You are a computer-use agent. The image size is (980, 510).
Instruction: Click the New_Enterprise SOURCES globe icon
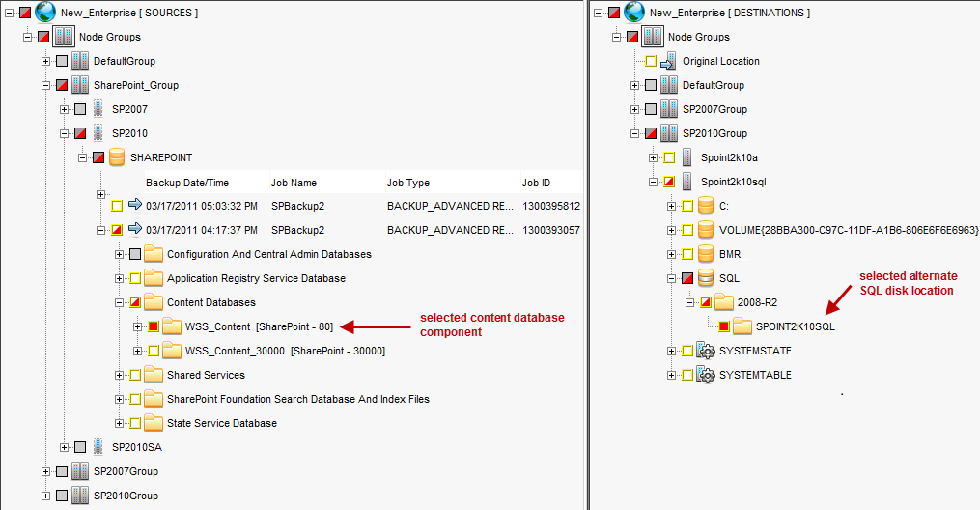tap(45, 13)
